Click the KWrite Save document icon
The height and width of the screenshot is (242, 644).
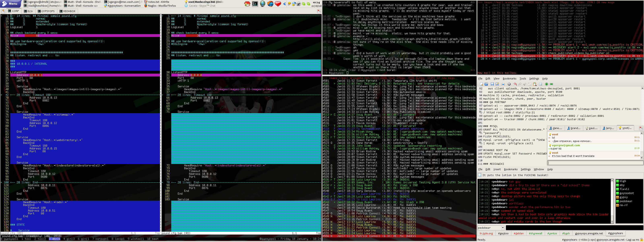[492, 84]
